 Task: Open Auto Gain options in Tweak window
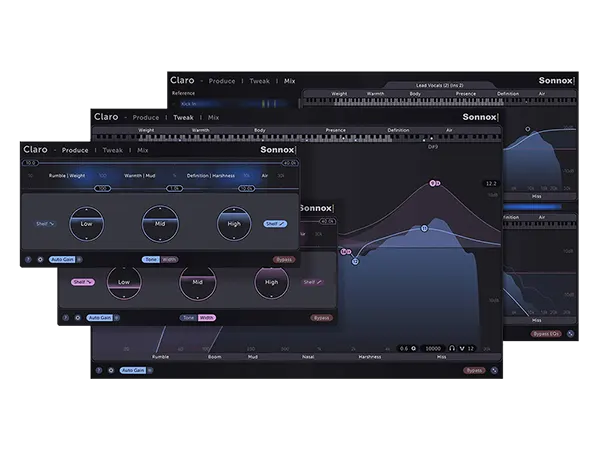tap(150, 370)
